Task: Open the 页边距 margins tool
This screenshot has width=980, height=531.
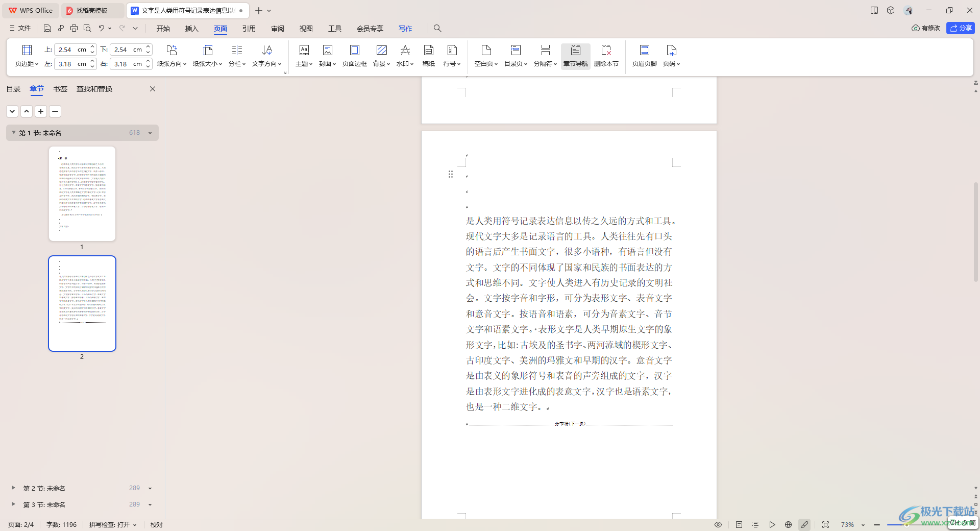Action: tap(27, 56)
